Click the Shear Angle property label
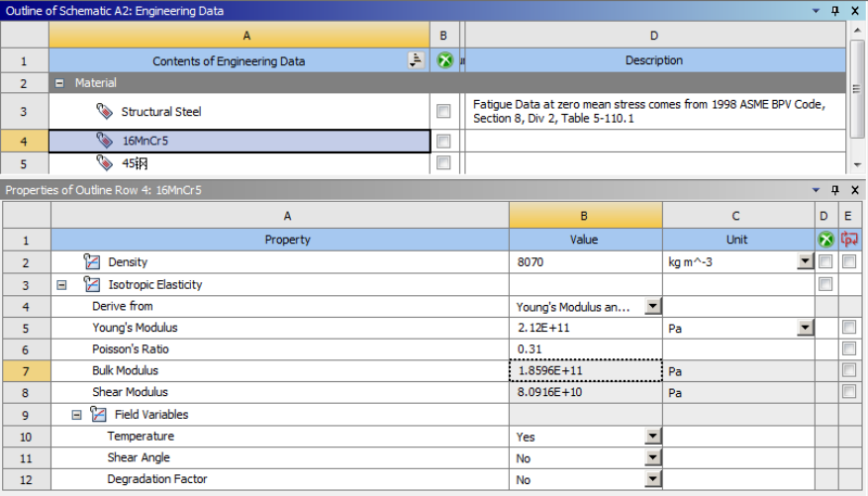Image resolution: width=868 pixels, height=496 pixels. [x=139, y=457]
